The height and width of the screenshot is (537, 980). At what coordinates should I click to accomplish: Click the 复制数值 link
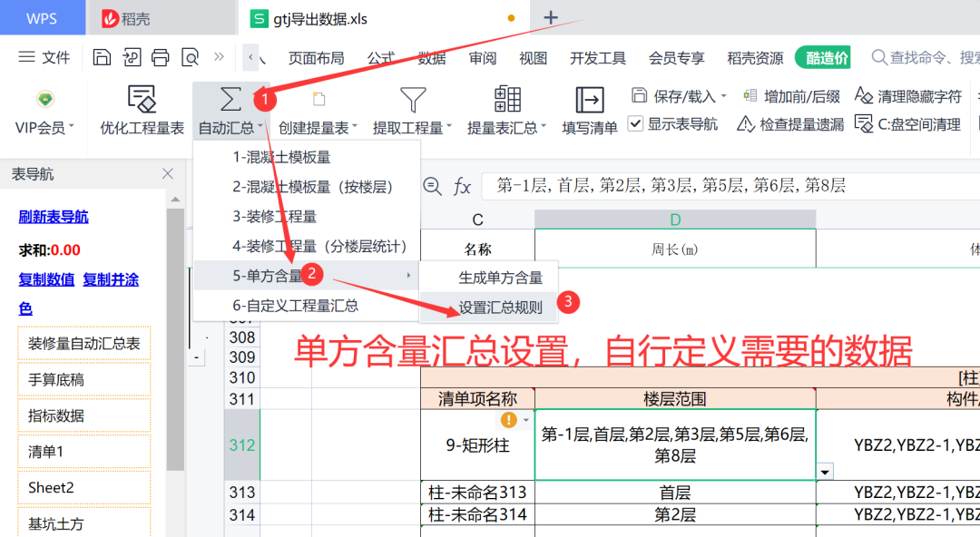[x=46, y=279]
